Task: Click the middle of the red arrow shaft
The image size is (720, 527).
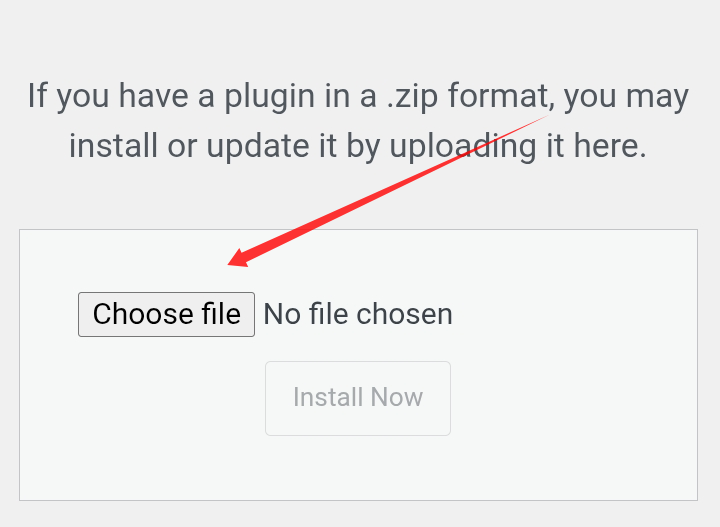Action: (x=390, y=190)
